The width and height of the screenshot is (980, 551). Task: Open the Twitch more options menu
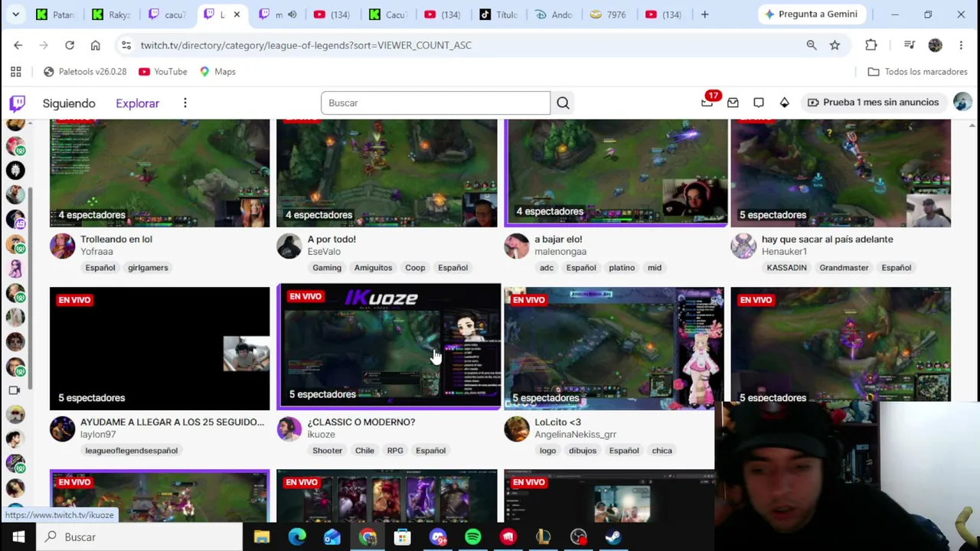point(185,103)
